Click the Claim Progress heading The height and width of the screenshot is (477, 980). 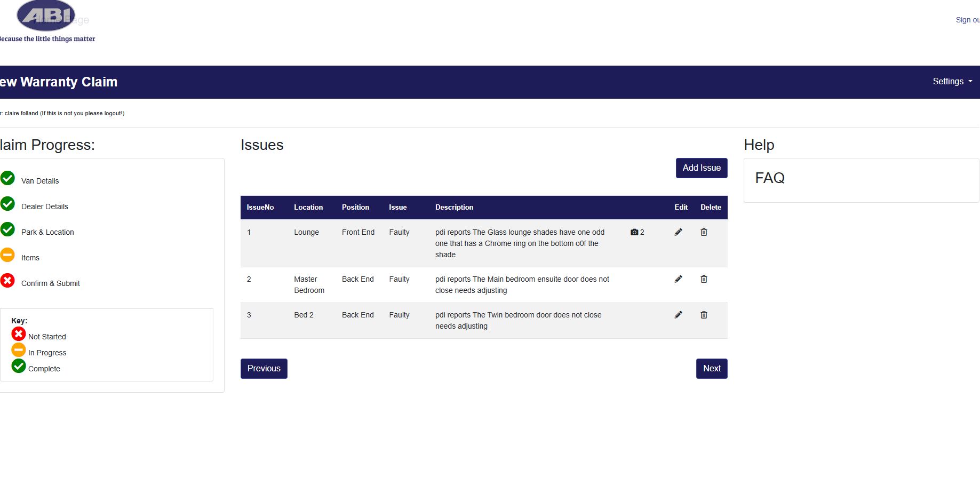tap(47, 145)
